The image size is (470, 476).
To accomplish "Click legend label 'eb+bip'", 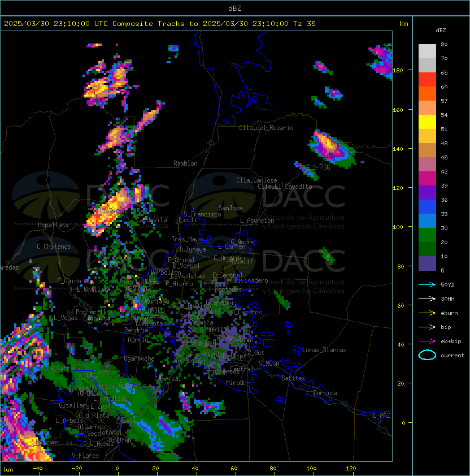I will click(451, 341).
